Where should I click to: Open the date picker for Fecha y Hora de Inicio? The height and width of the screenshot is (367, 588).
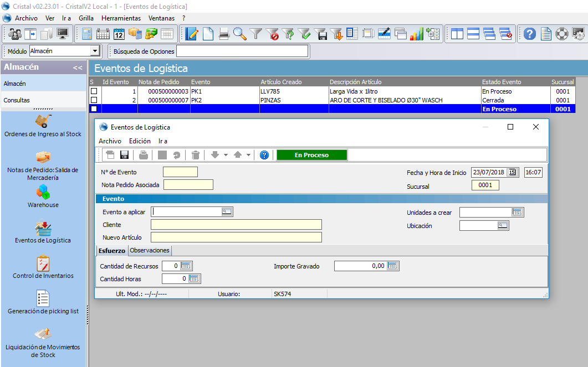click(x=513, y=173)
